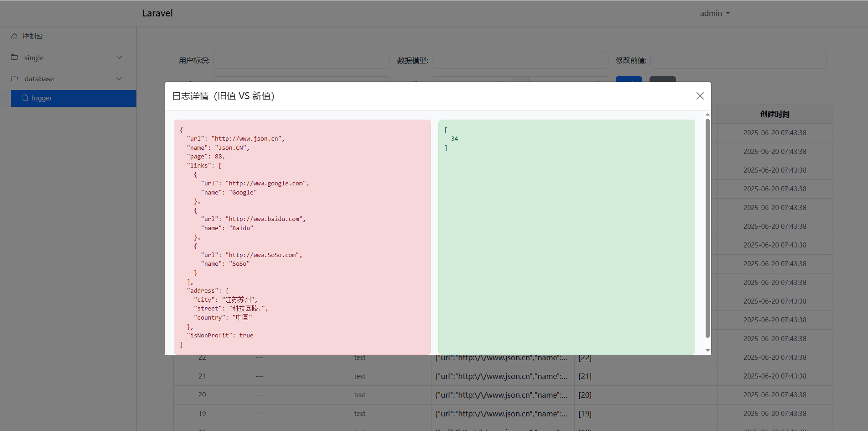
Task: Click the Laravel brand link
Action: coord(157,13)
